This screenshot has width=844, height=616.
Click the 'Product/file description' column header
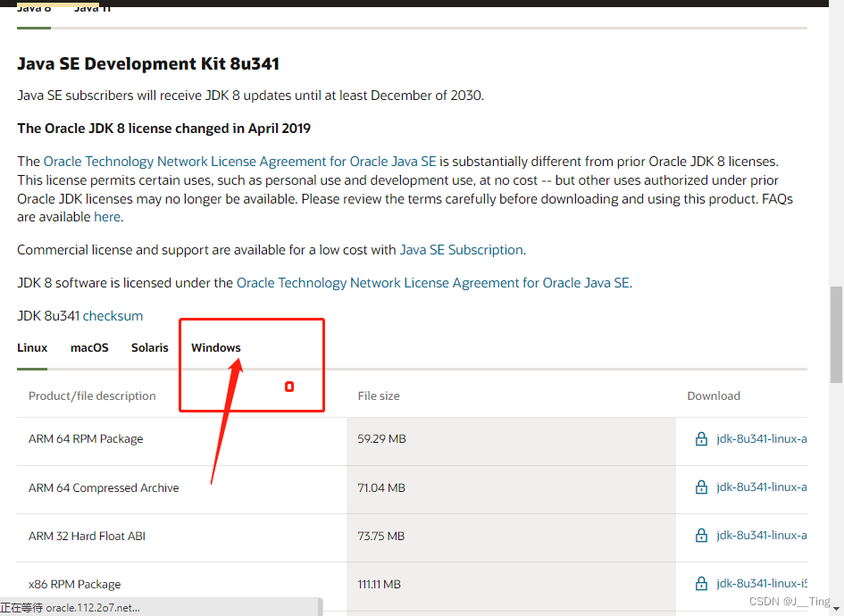(x=92, y=396)
